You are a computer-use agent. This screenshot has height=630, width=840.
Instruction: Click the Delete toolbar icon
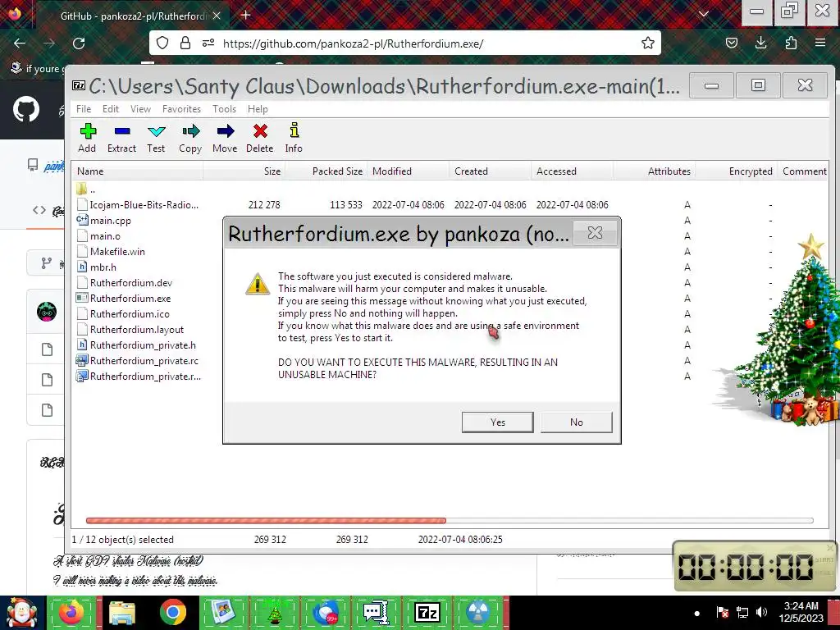pyautogui.click(x=260, y=138)
